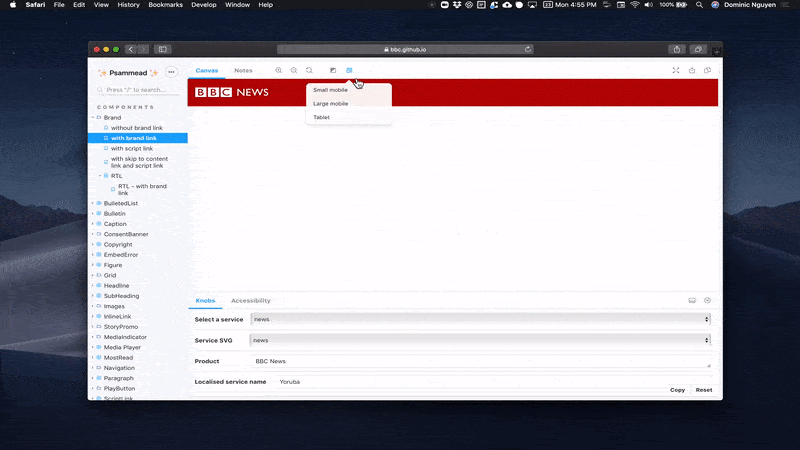Screen dimensions: 800x450
Task: Choose Large mobile viewport
Action: coord(331,104)
